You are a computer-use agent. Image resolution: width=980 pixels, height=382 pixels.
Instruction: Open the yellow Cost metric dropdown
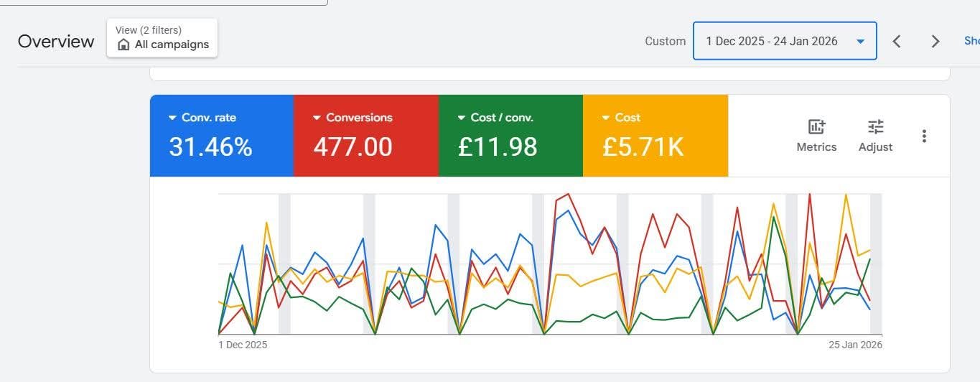606,118
